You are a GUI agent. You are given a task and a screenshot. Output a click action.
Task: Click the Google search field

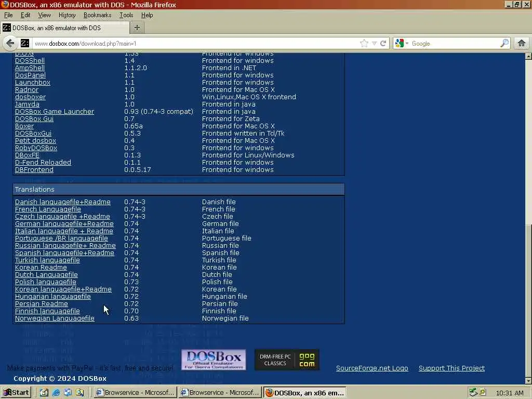455,44
